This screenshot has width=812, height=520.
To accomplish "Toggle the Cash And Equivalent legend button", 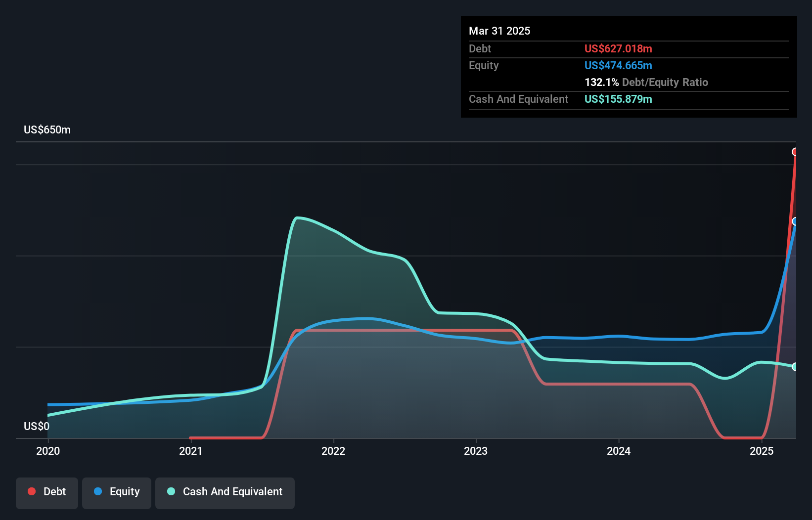I will (x=225, y=493).
